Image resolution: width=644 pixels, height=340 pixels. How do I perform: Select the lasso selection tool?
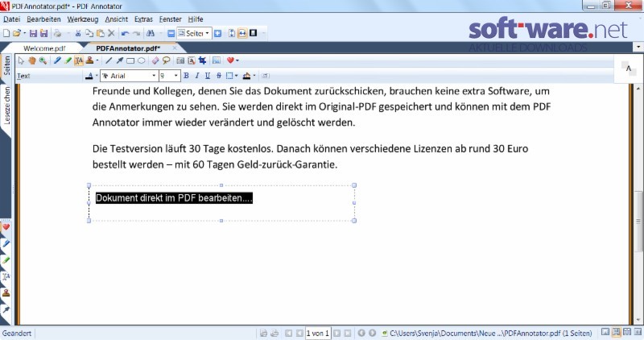tap(166, 61)
